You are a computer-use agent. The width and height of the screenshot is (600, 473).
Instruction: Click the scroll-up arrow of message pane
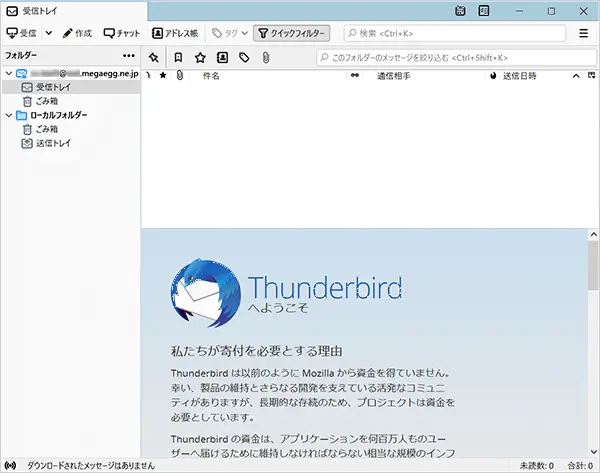tap(593, 234)
